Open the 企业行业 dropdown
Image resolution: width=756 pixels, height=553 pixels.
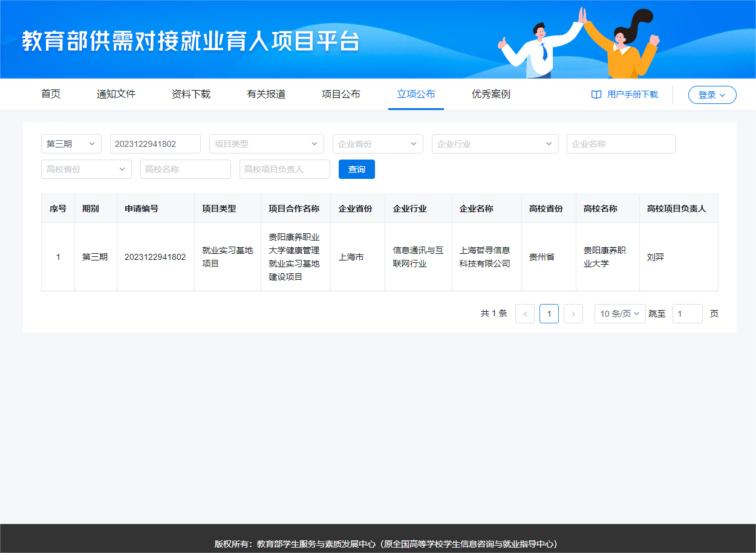[495, 144]
